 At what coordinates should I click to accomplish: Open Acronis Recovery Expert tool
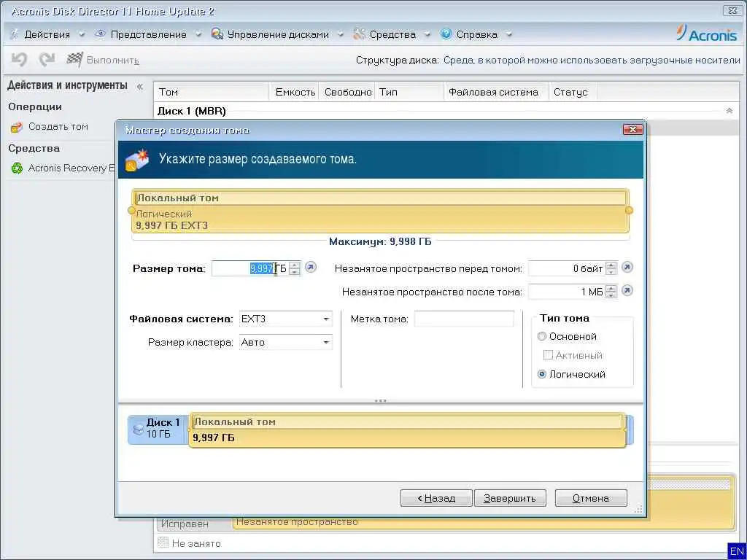(71, 168)
